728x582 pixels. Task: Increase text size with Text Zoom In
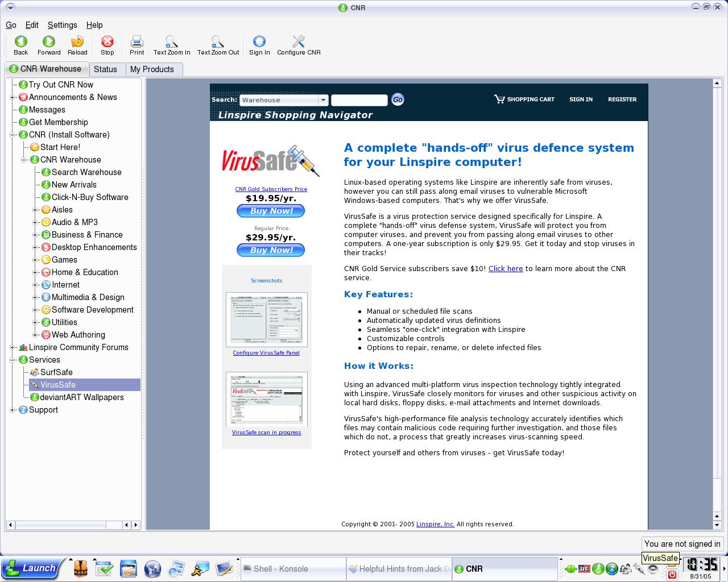point(171,41)
